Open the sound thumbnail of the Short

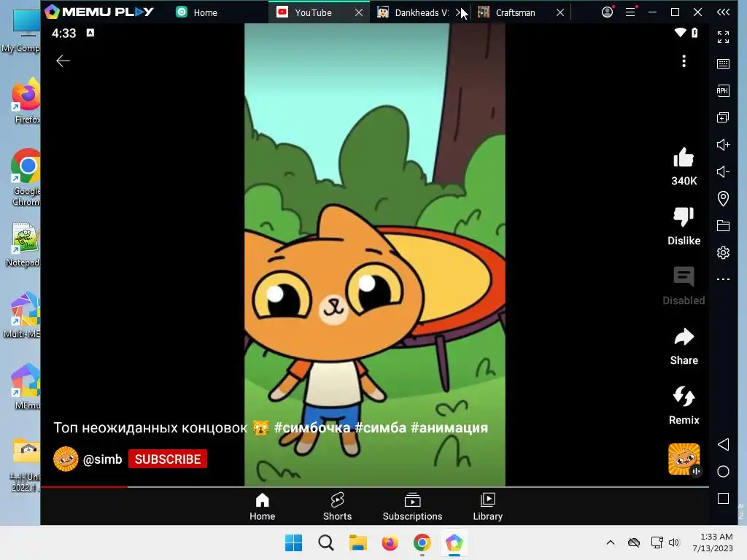(684, 459)
